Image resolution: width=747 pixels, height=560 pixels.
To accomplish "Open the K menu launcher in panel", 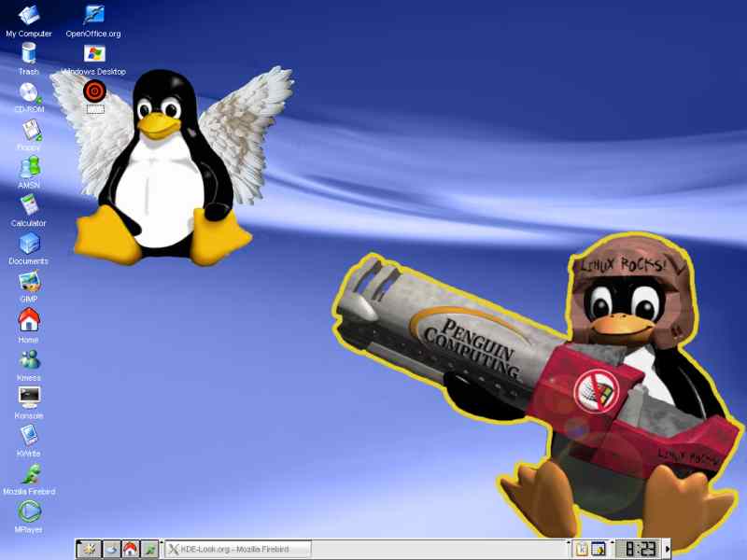I will [89, 549].
